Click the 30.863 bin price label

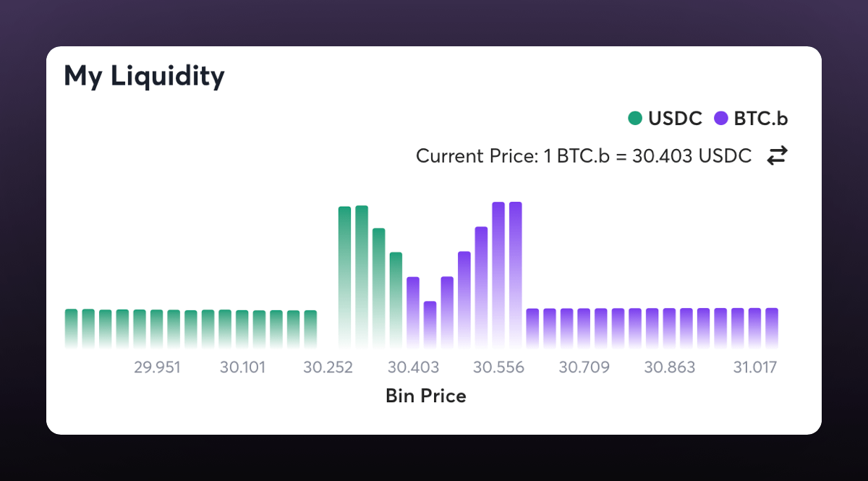coord(669,367)
